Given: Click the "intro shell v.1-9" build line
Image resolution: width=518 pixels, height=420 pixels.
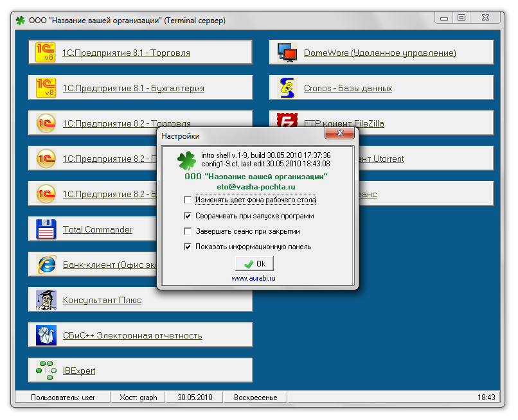Looking at the screenshot, I should pyautogui.click(x=266, y=155).
